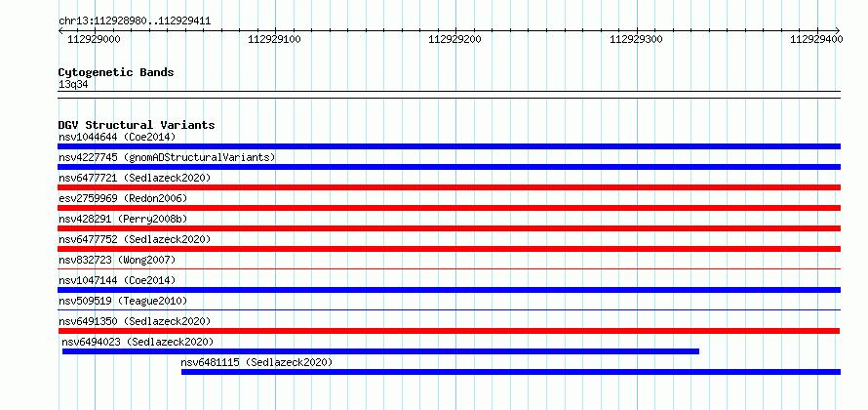
Task: Open nsv6491350 (Sedlazeck2020) label
Action: pos(135,321)
